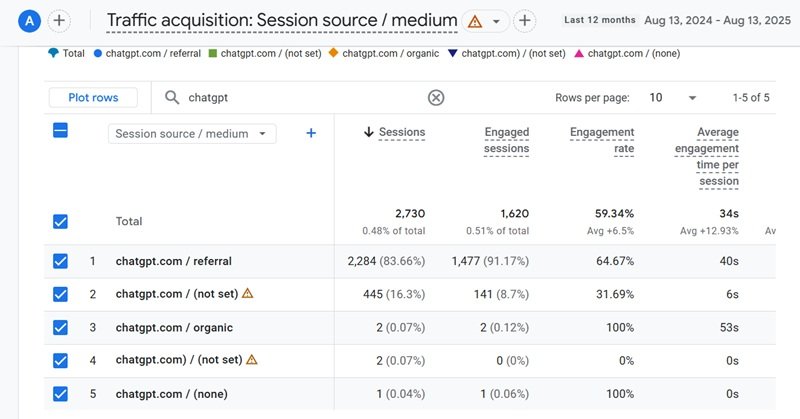Viewport: 800px width, 419px height.
Task: Toggle checkbox for chatgpt.com / organic row
Action: click(x=60, y=327)
